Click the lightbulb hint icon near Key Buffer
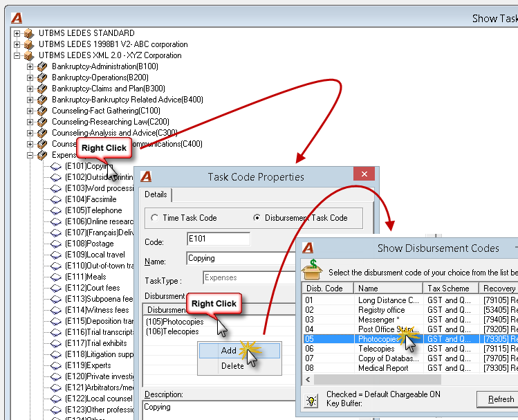 click(311, 401)
